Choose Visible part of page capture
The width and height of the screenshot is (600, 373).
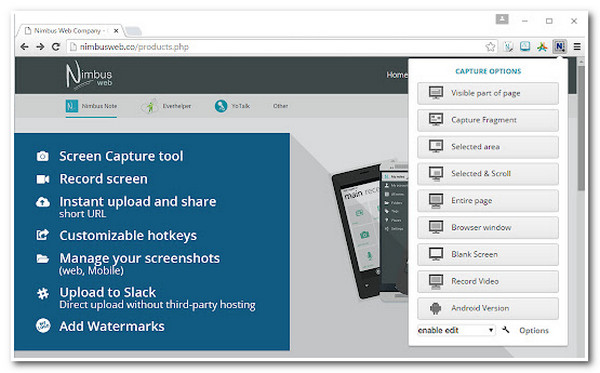point(488,93)
